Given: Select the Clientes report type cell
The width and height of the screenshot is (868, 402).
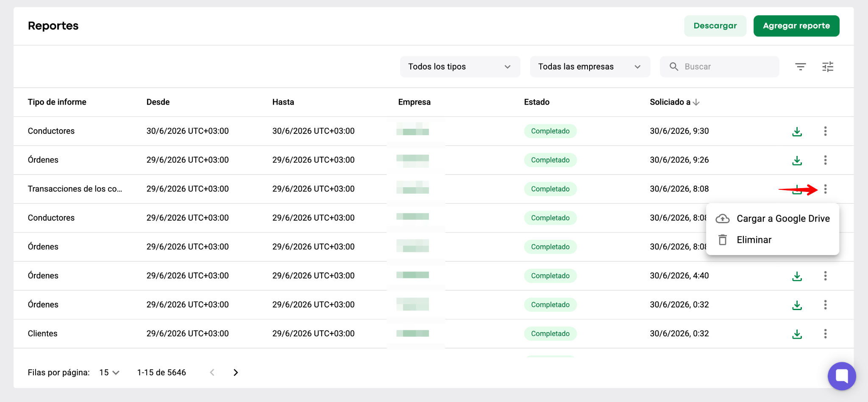Looking at the screenshot, I should tap(43, 333).
